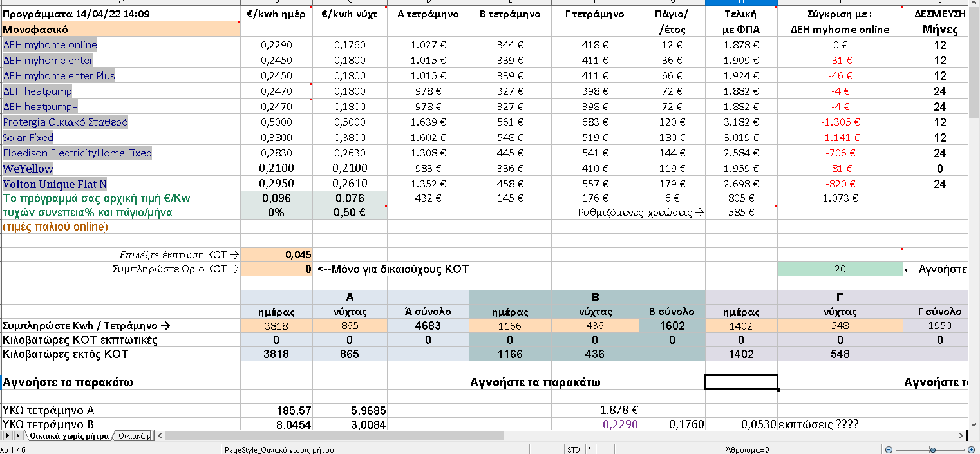Adjust the zoom slider handle
The width and height of the screenshot is (980, 454).
point(934,449)
